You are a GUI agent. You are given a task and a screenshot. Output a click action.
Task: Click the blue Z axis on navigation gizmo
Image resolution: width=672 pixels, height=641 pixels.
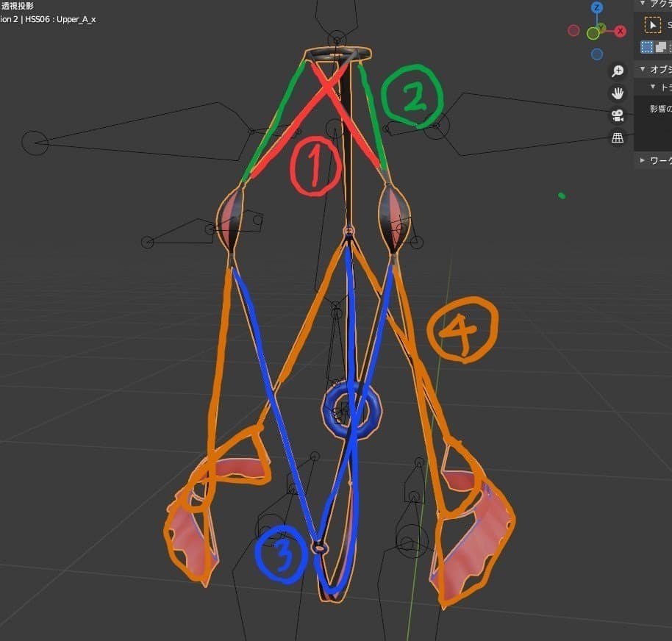597,8
